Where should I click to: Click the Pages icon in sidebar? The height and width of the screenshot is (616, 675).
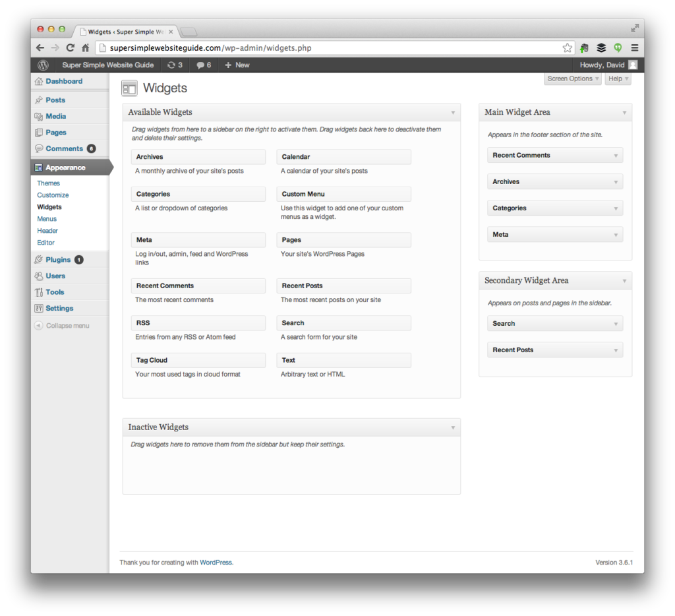(x=39, y=133)
